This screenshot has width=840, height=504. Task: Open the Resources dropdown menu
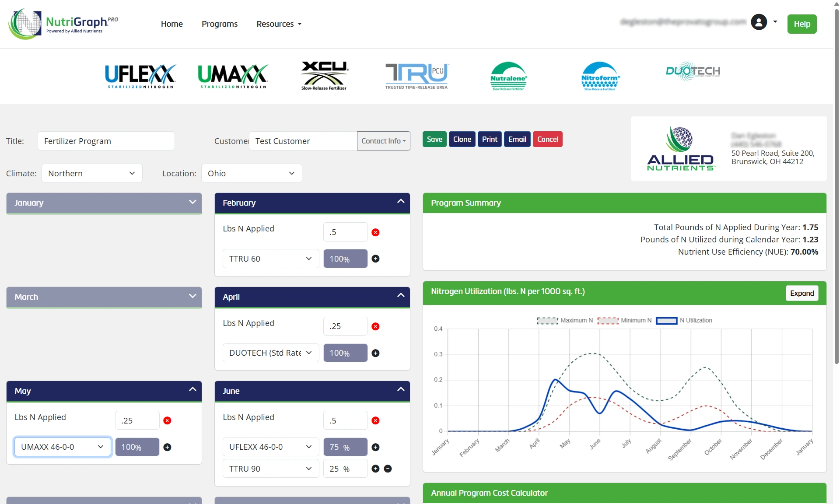tap(279, 24)
